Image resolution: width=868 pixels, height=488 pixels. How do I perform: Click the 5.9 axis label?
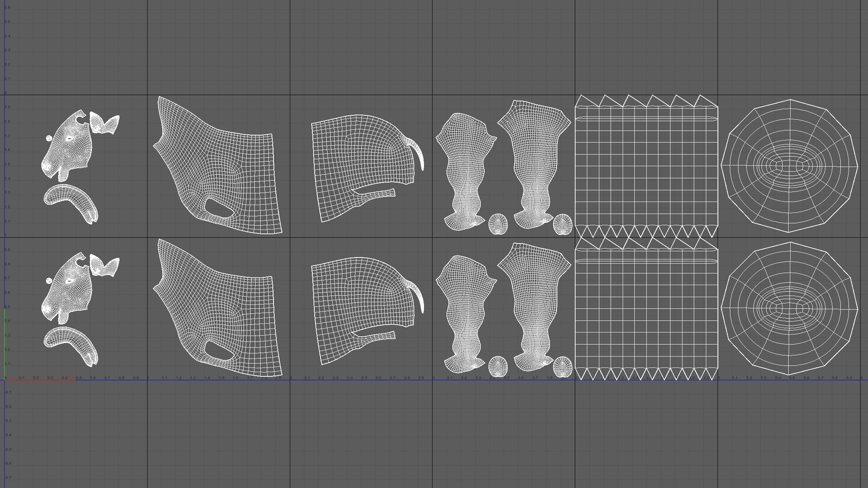(x=849, y=378)
